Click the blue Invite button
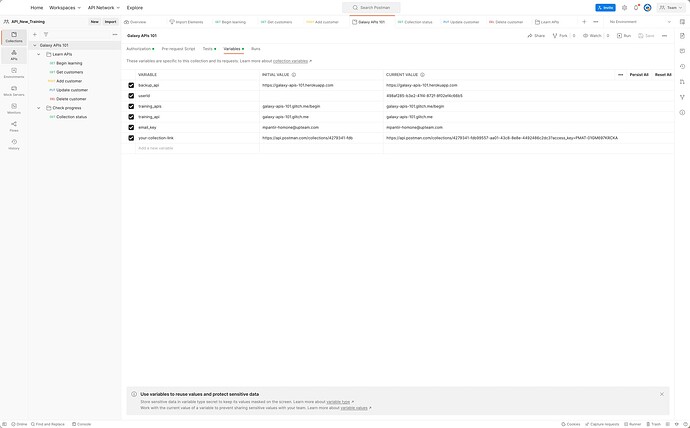This screenshot has height=428, width=690. click(605, 8)
